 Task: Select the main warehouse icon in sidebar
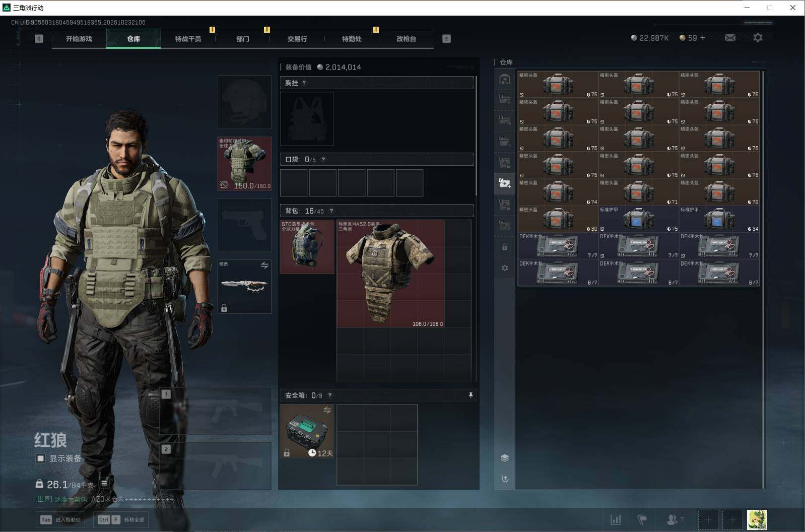point(505,79)
